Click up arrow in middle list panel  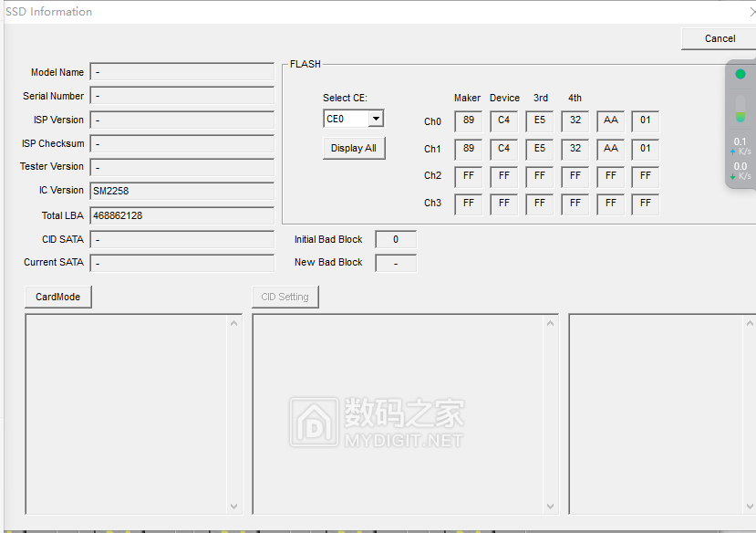[551, 322]
